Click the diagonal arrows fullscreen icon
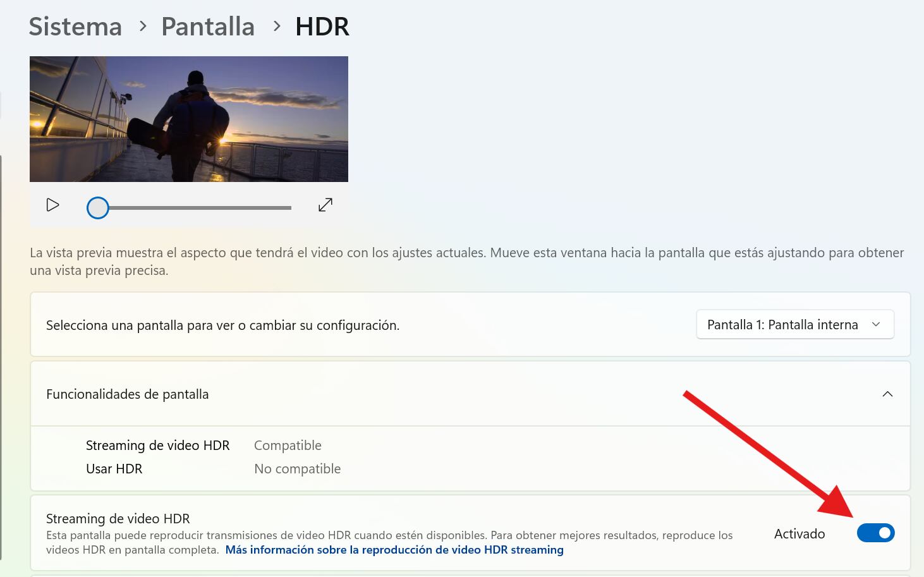924x577 pixels. 325,205
